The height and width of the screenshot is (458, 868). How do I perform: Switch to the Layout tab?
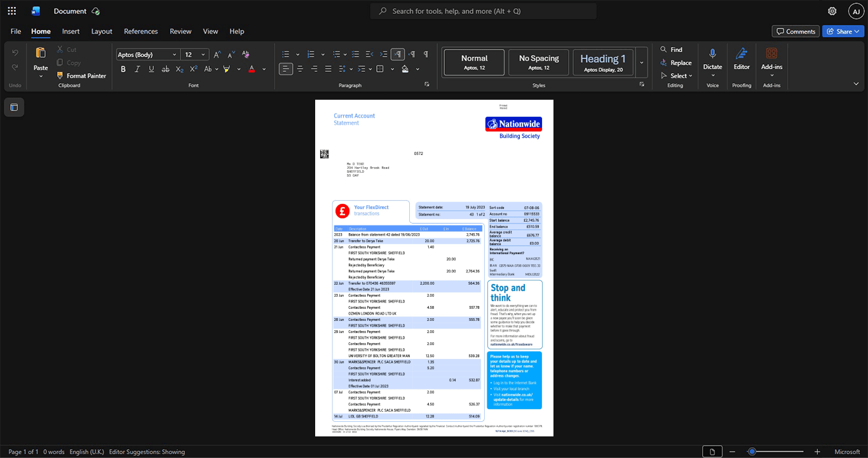point(102,31)
